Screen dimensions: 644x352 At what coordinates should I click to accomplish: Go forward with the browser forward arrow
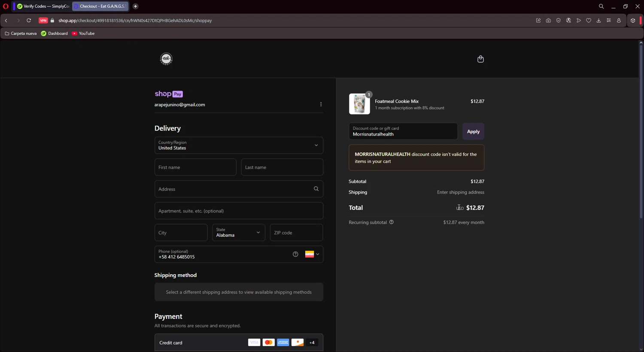coord(18,21)
